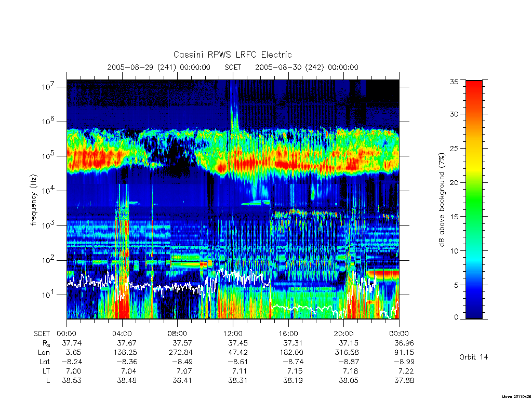Click the plot title 'Cassini RPWS LRFC Electric'
532x399 pixels.
click(x=232, y=55)
